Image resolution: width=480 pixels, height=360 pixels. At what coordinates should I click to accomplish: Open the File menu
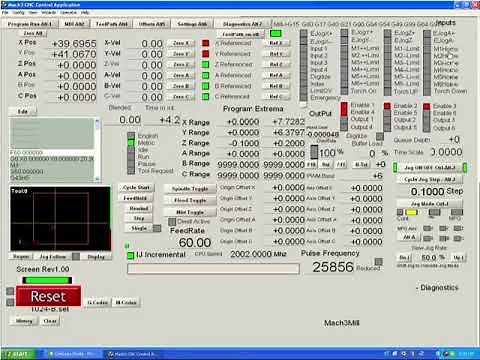point(5,12)
